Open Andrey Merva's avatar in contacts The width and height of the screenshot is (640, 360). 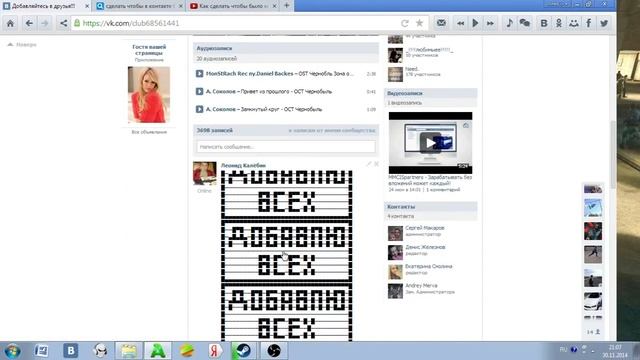point(395,291)
